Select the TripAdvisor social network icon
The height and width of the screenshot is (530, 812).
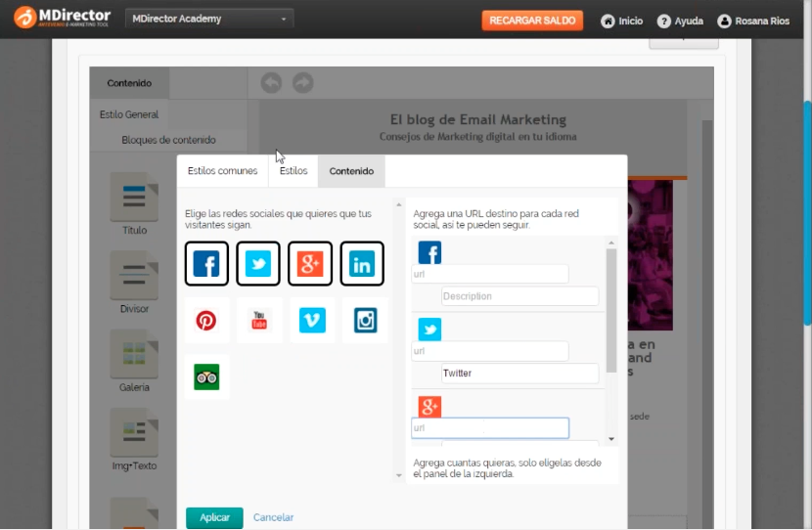tap(206, 376)
